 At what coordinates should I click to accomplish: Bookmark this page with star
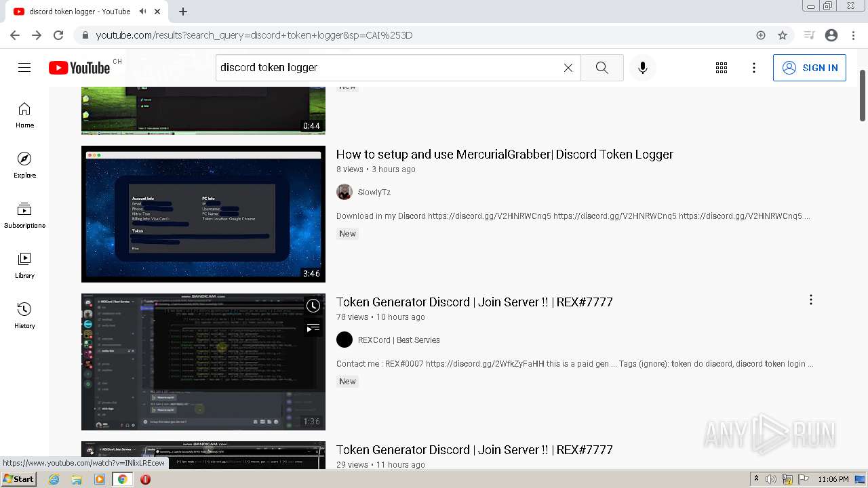[x=783, y=35]
